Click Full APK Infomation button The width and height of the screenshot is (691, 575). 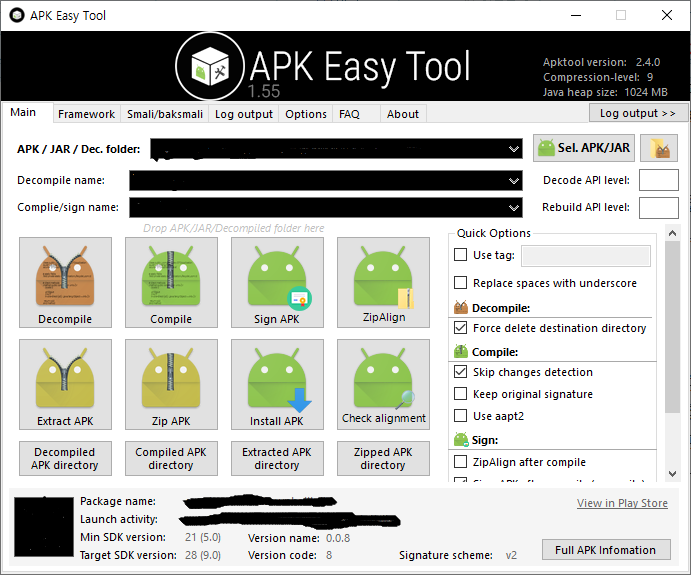tap(606, 550)
